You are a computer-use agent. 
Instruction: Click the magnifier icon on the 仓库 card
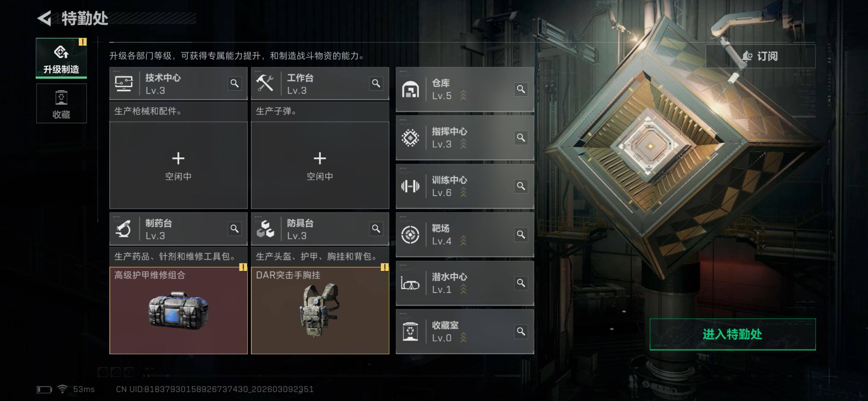[521, 89]
